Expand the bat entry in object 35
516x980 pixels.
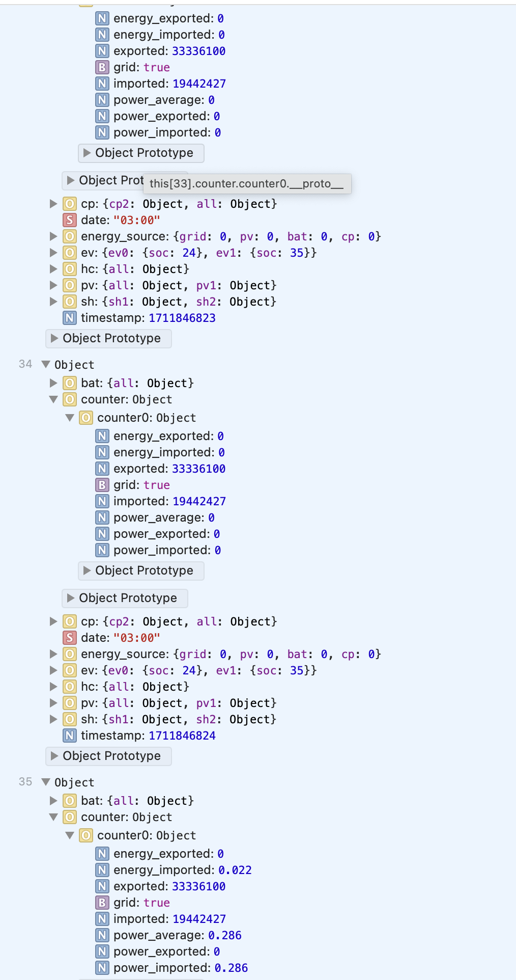click(x=53, y=801)
